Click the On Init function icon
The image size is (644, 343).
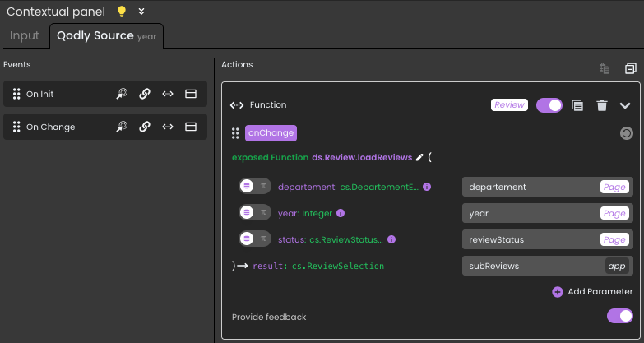pos(168,95)
